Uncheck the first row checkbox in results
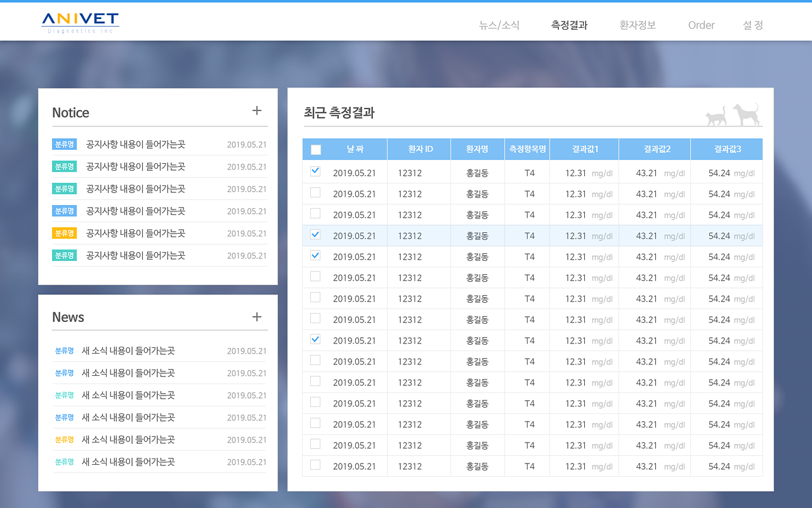The height and width of the screenshot is (508, 812). (x=315, y=171)
